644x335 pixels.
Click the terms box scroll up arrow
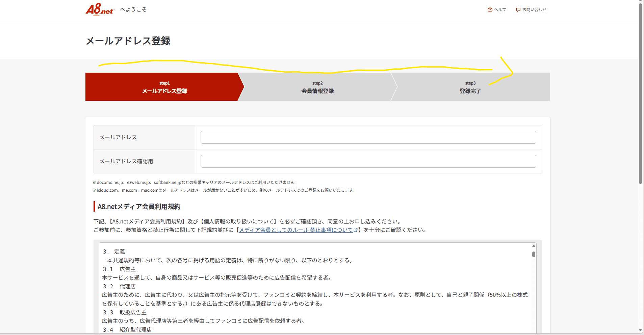(x=534, y=246)
